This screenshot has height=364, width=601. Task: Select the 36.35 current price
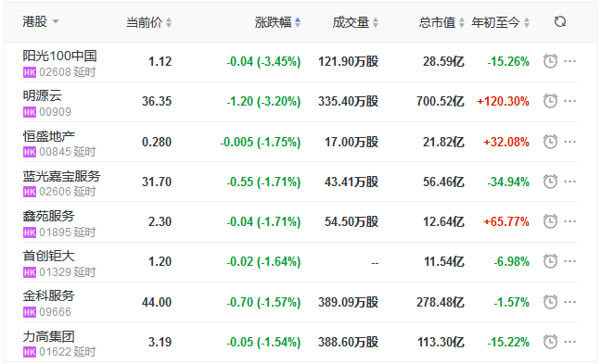point(157,102)
